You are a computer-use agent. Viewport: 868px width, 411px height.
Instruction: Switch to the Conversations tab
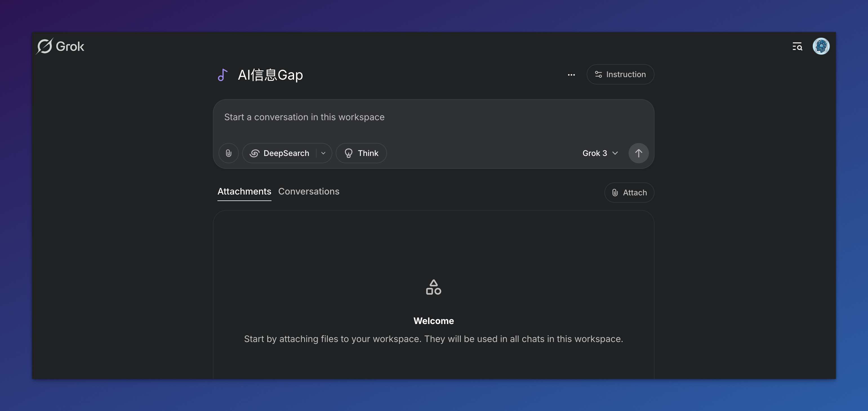coord(309,191)
